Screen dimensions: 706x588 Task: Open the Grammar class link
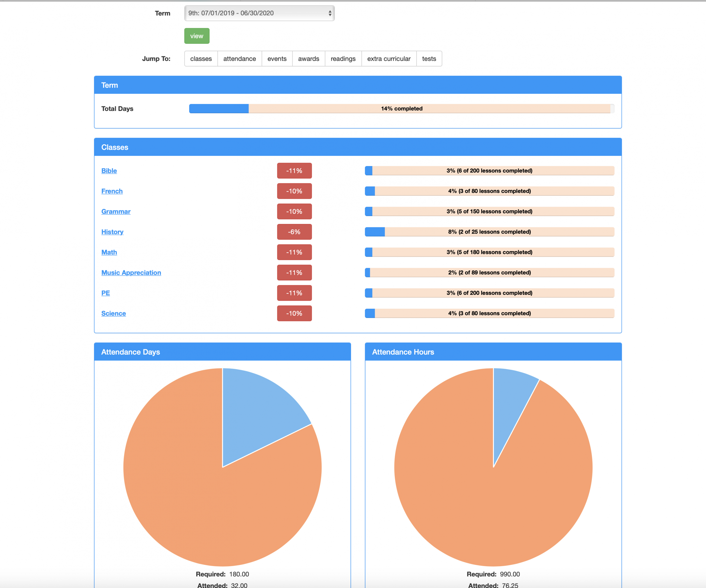coord(116,212)
